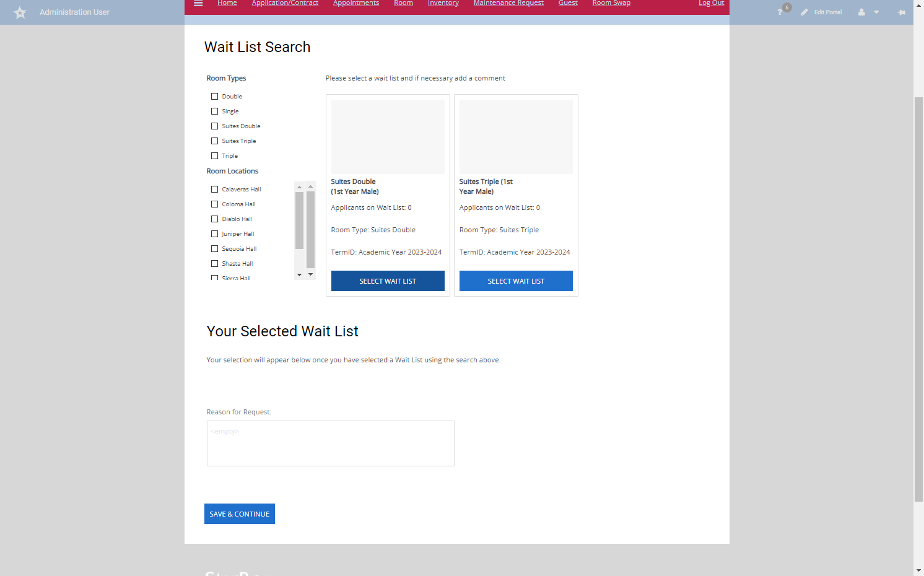Go to the Home menu
The width and height of the screenshot is (924, 576).
click(227, 3)
